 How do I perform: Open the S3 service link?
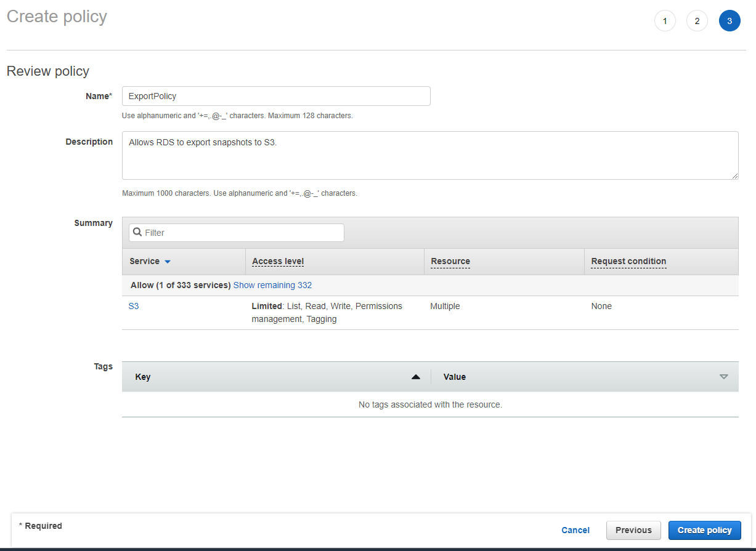(x=134, y=306)
